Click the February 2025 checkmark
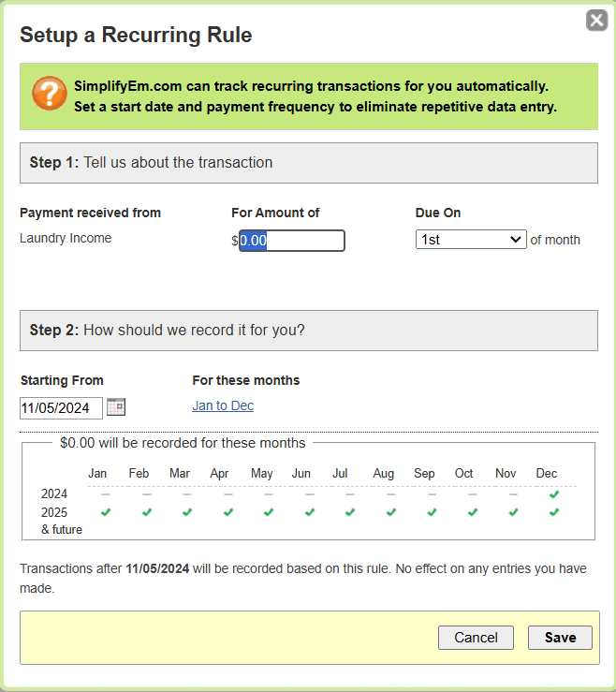This screenshot has height=692, width=616. (147, 512)
